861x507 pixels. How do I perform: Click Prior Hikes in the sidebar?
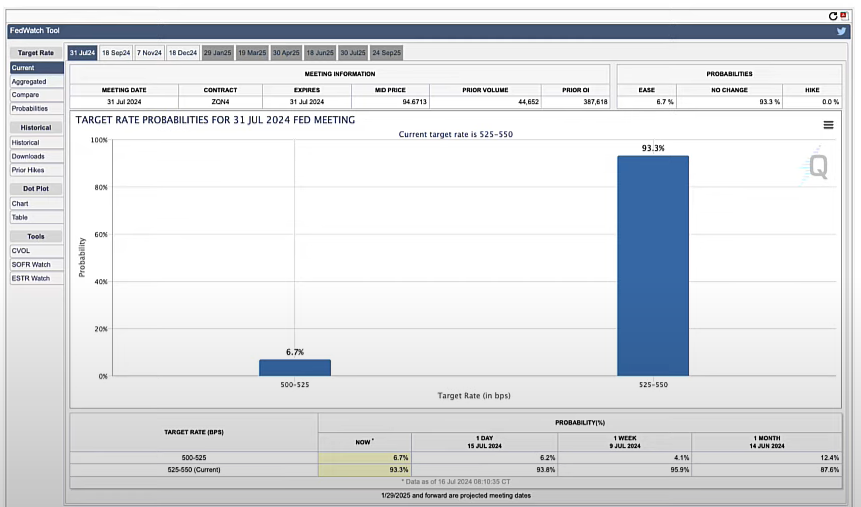tap(28, 170)
